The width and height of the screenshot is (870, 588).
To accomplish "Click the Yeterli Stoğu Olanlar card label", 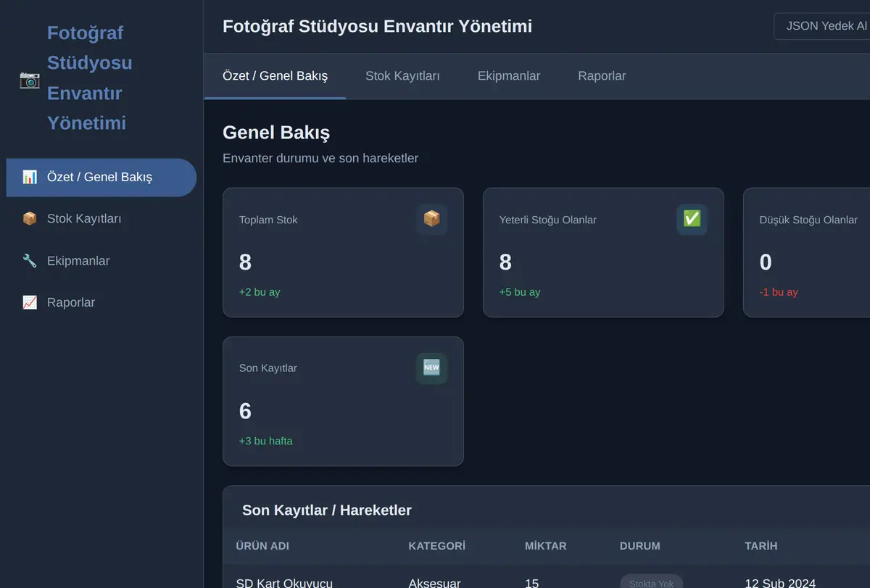I will point(548,220).
